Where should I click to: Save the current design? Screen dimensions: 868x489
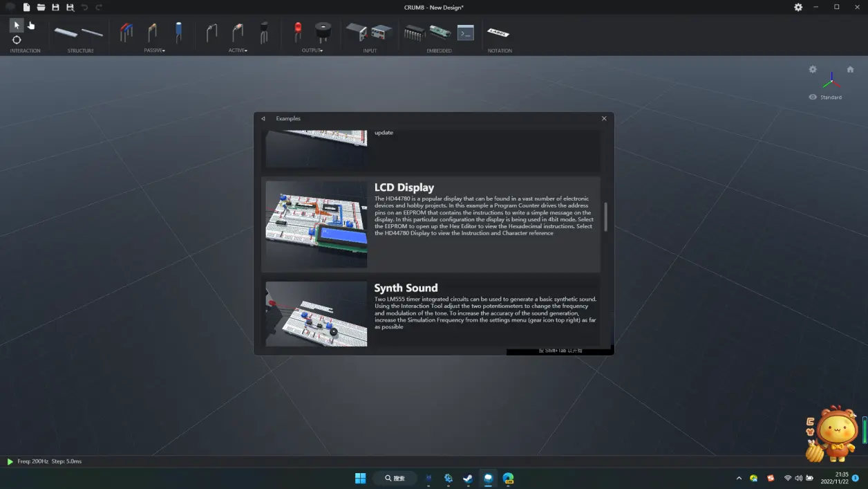tap(55, 7)
